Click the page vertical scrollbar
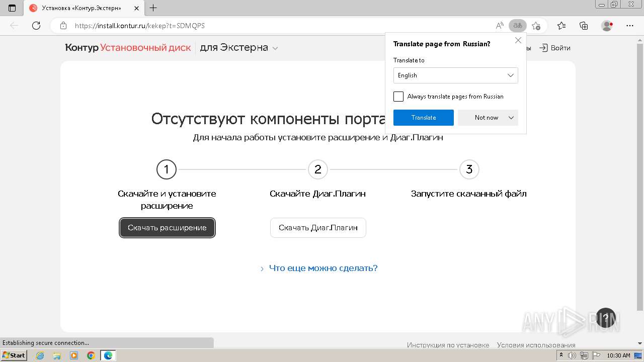The width and height of the screenshot is (644, 362). coord(639,176)
